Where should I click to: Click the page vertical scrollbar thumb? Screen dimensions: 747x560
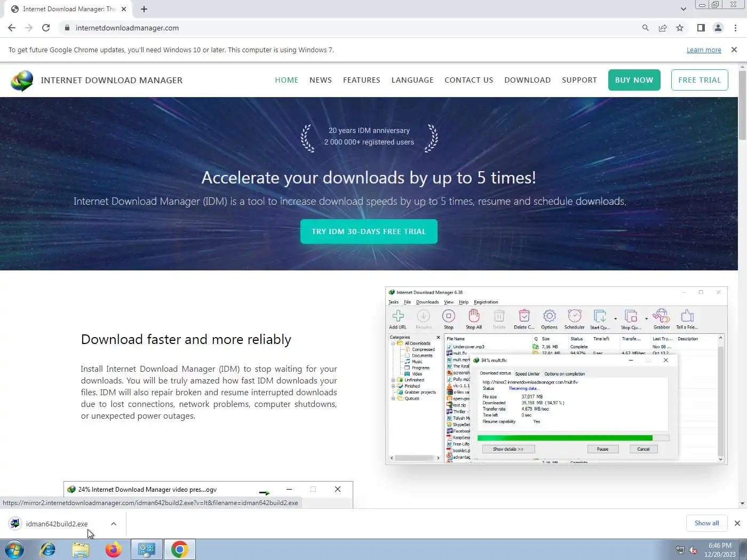tap(742, 105)
